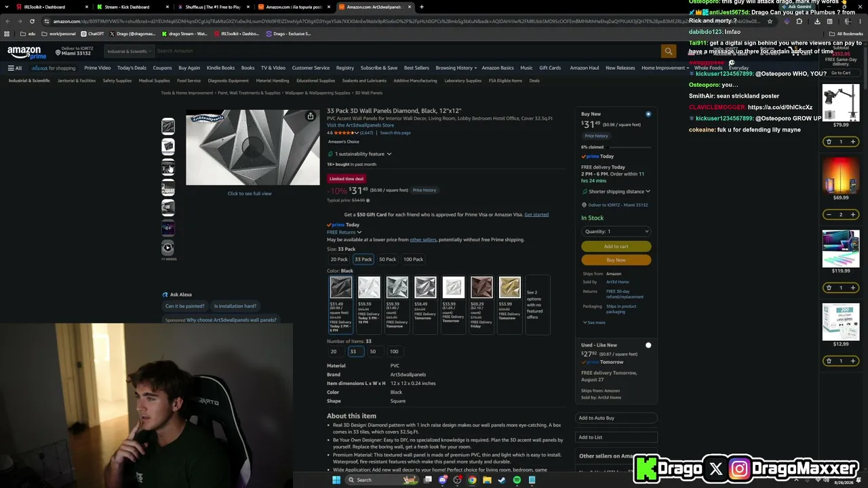The width and height of the screenshot is (868, 488).
Task: Open the ChatGPT bookmark
Action: (93, 33)
